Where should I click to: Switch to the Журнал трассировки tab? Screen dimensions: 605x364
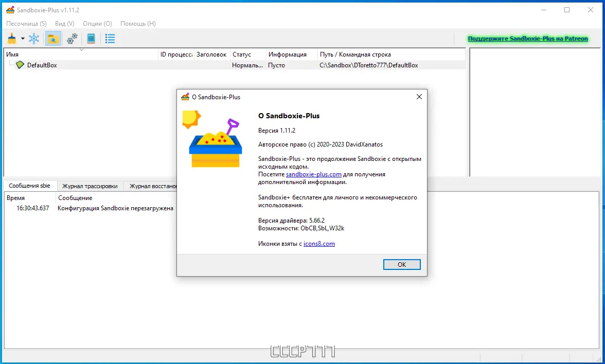coord(90,186)
